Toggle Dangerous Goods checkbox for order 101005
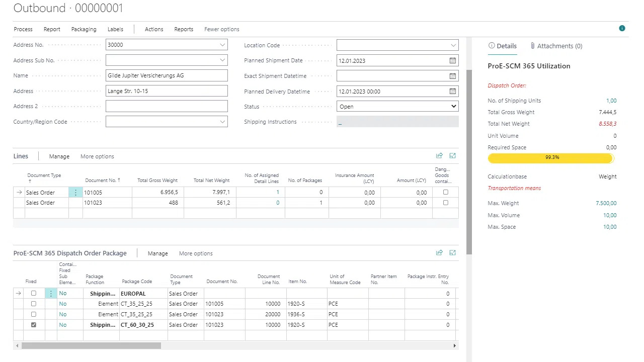644x362 pixels. [x=445, y=192]
